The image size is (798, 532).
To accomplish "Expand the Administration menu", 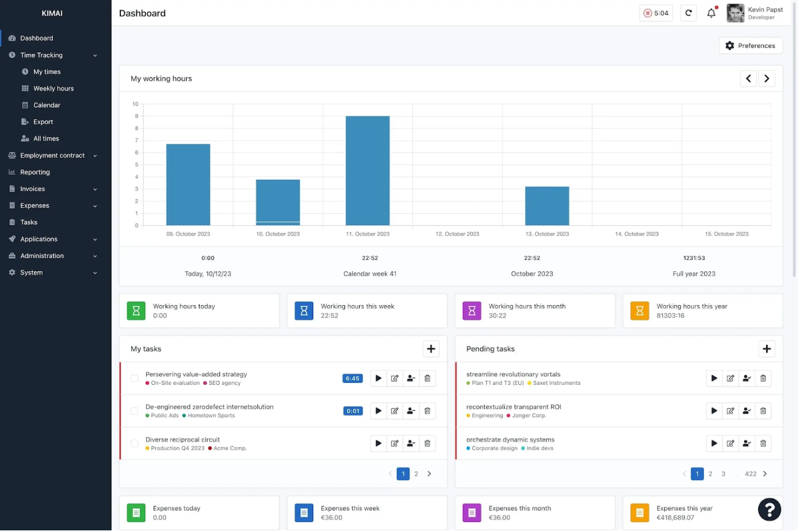I will point(42,255).
